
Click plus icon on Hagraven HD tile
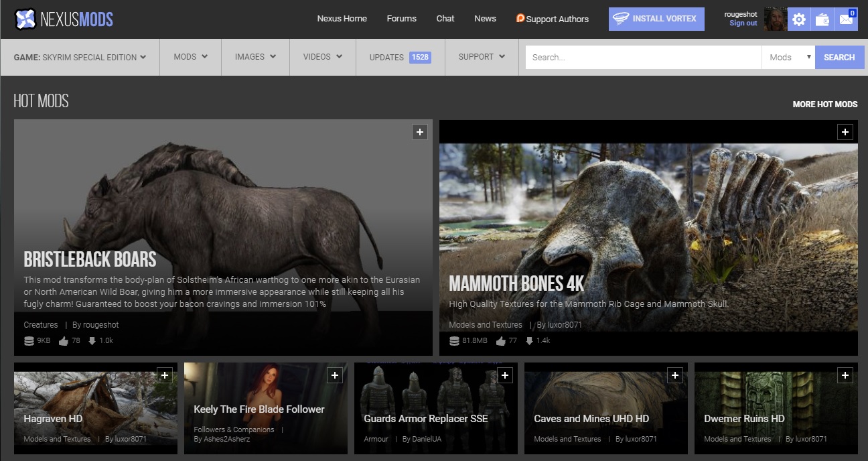tap(165, 376)
